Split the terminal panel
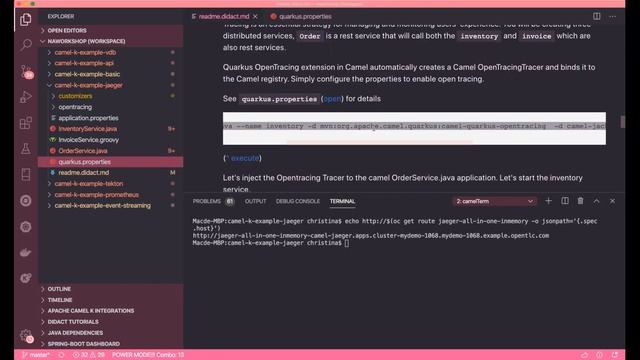 pyautogui.click(x=565, y=201)
